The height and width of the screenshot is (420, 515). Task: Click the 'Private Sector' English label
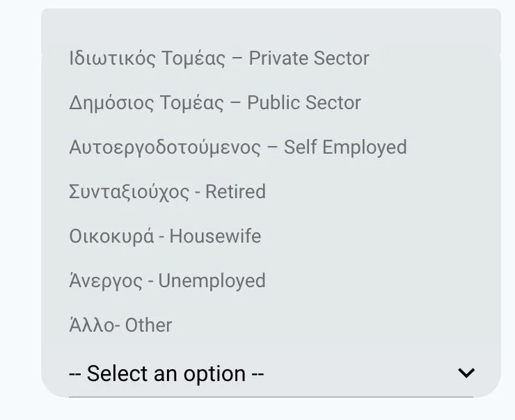point(309,58)
